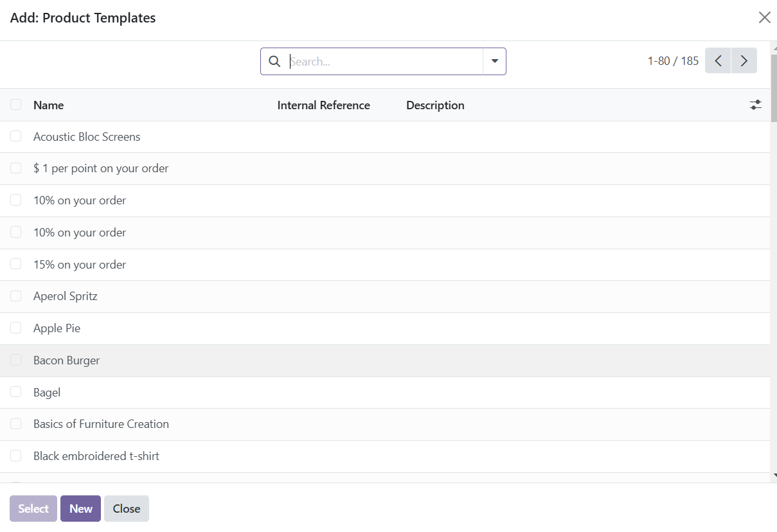Click the New button
The image size is (777, 532).
(x=81, y=509)
